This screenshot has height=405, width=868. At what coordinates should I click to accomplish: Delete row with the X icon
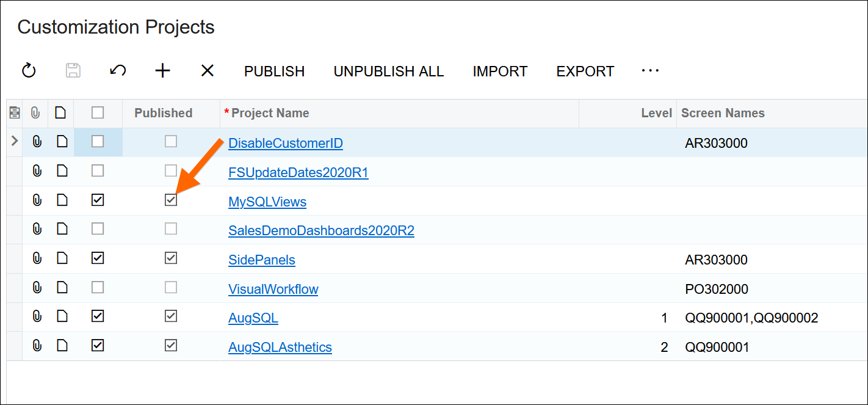[208, 71]
